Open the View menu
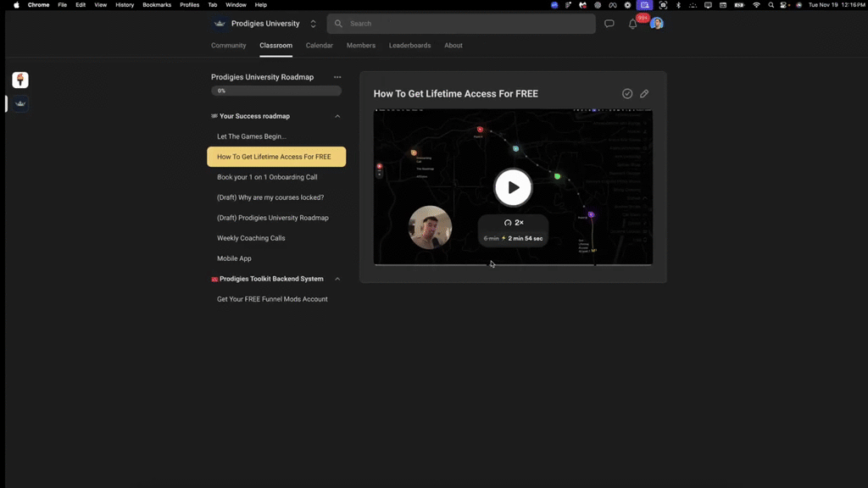Viewport: 868px width, 488px height. pos(100,5)
